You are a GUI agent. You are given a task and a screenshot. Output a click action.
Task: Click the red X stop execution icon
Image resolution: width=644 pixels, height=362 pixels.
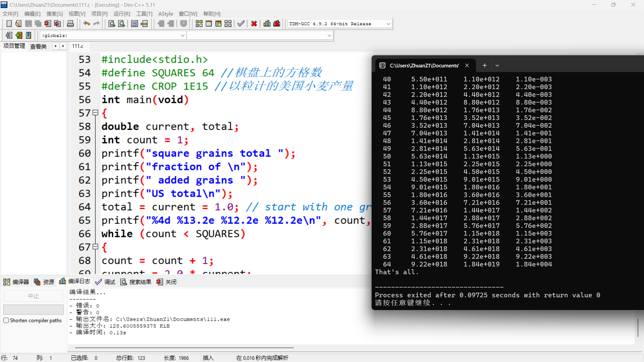(x=254, y=23)
